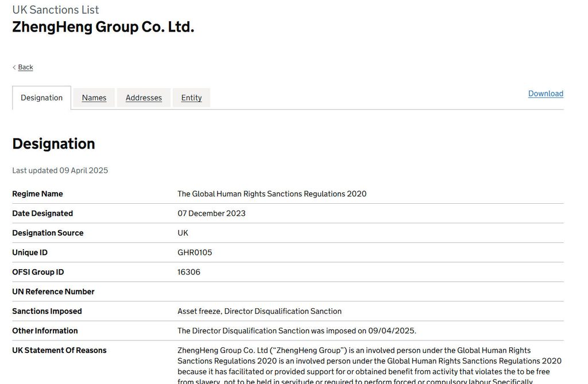Open the Addresses tab

click(144, 98)
